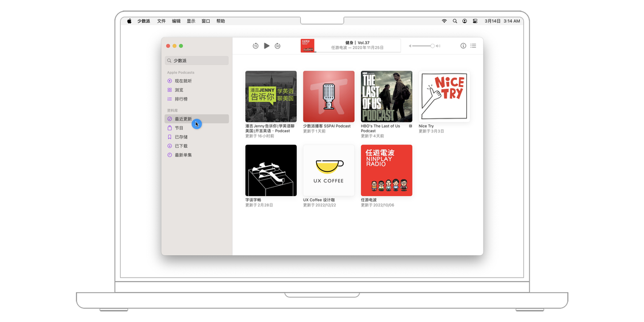644x322 pixels.
Task: Skip back 15 seconds
Action: coord(255,46)
